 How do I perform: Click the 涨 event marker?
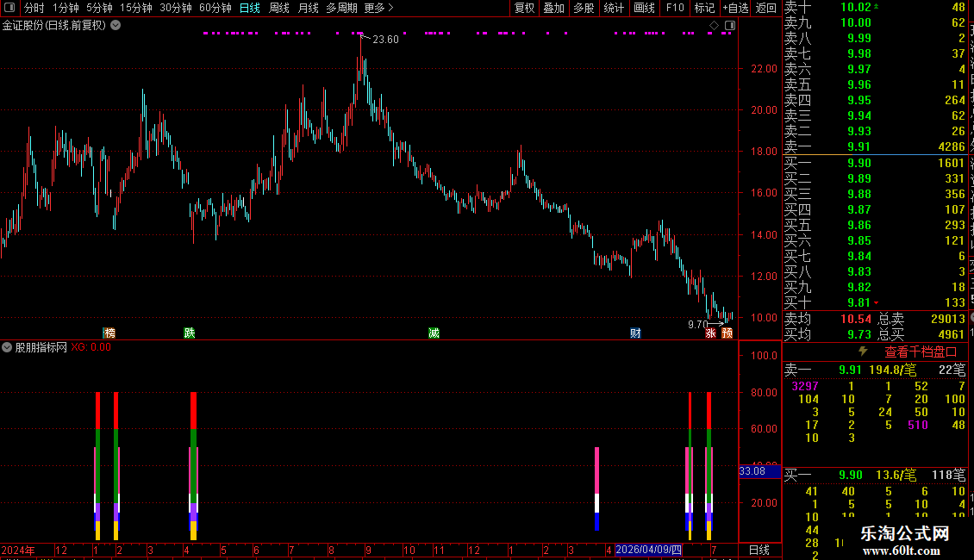pos(710,333)
